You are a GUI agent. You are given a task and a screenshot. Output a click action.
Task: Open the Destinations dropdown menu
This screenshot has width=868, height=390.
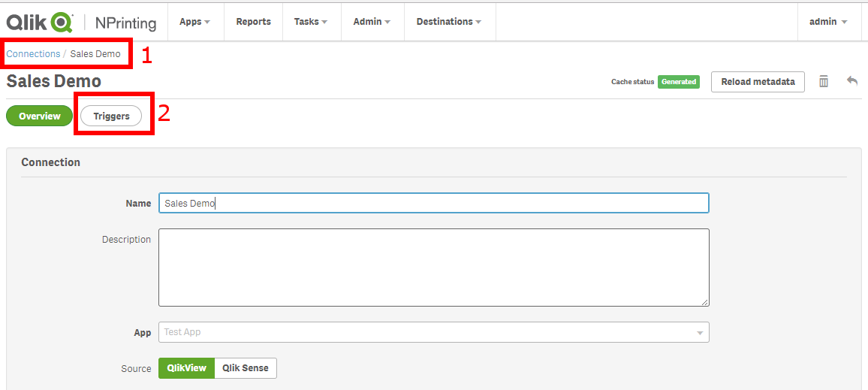449,22
